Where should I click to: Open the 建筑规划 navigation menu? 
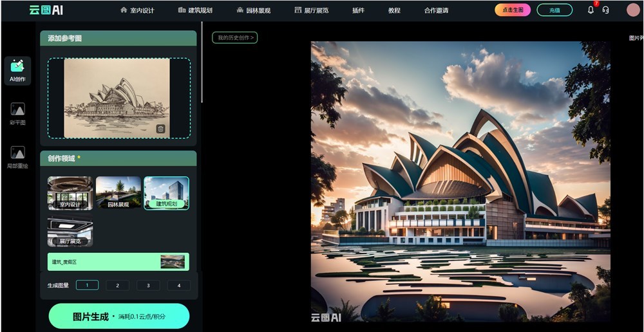pyautogui.click(x=195, y=10)
